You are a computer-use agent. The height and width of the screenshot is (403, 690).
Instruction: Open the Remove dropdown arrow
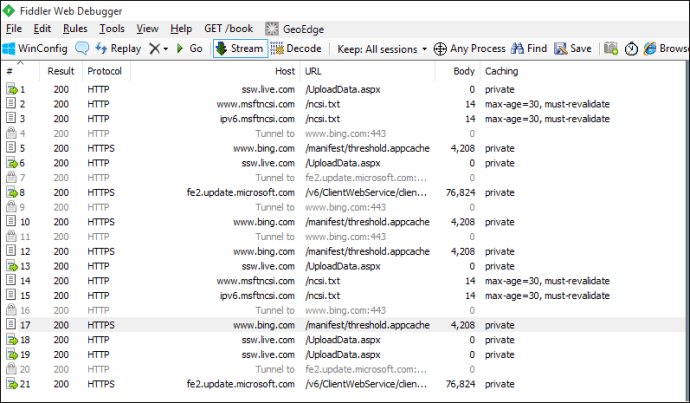[166, 49]
